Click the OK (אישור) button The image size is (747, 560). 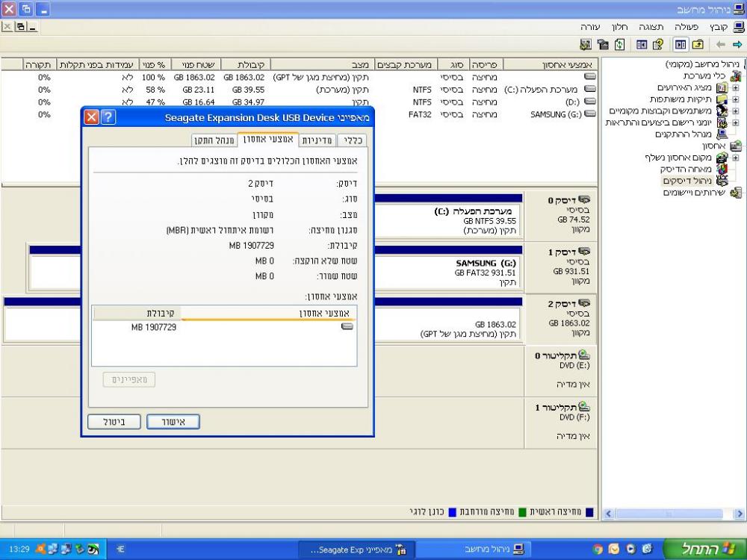point(173,422)
